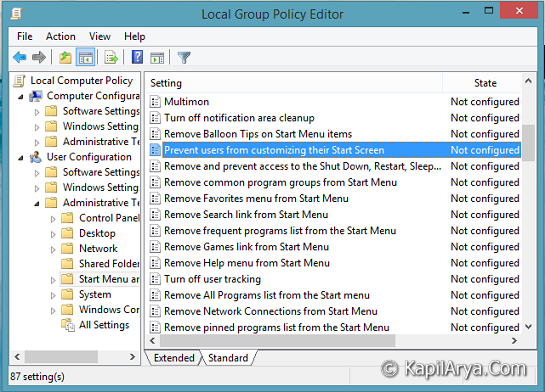
Task: Click the All Settings folder icon
Action: click(x=67, y=325)
